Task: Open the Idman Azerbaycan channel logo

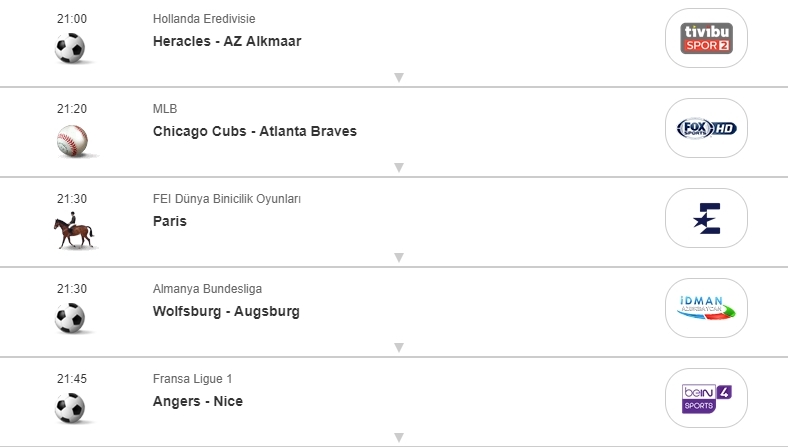Action: pyautogui.click(x=707, y=308)
